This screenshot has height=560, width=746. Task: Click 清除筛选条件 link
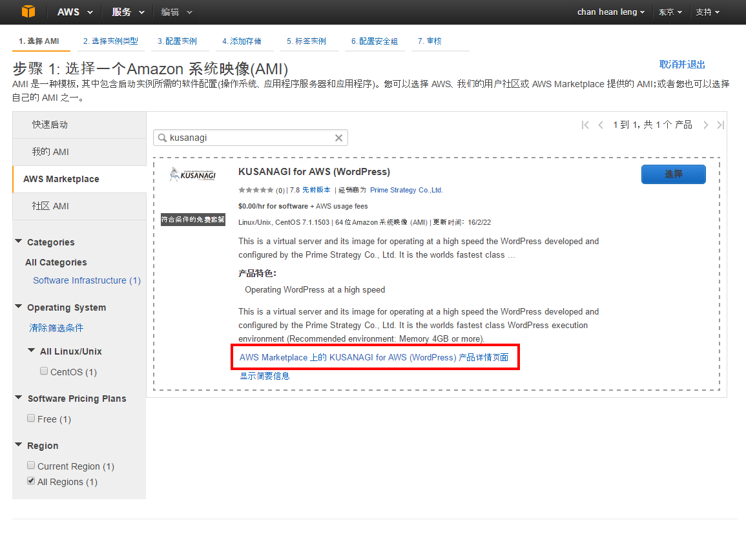pyautogui.click(x=56, y=328)
